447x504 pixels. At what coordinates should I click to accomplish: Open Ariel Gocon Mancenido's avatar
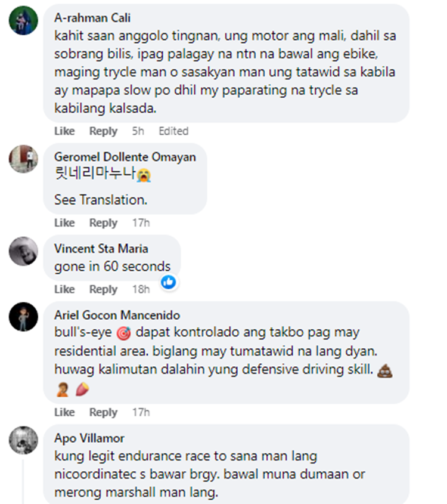coord(23,317)
